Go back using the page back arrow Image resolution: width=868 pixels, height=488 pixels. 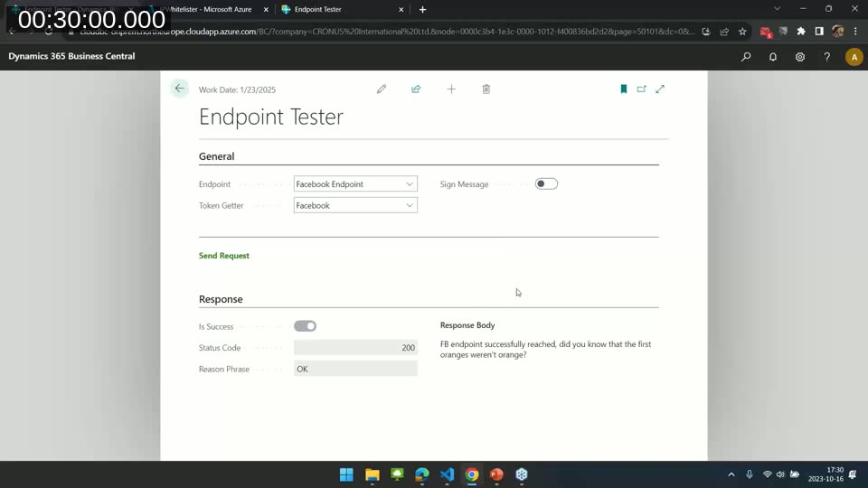[179, 89]
